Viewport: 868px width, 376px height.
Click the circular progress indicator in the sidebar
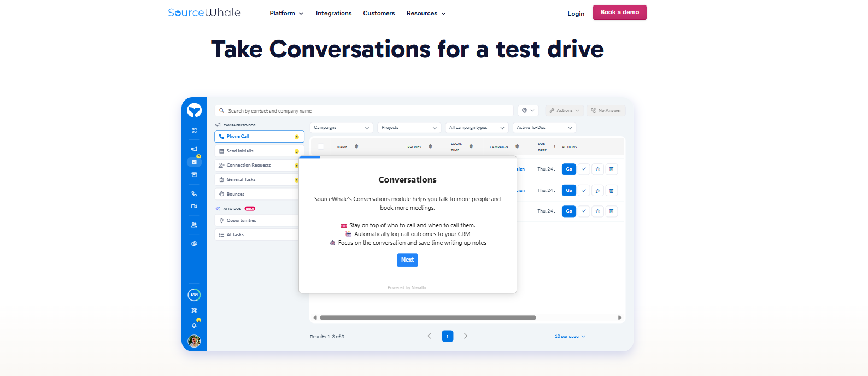[x=194, y=295]
